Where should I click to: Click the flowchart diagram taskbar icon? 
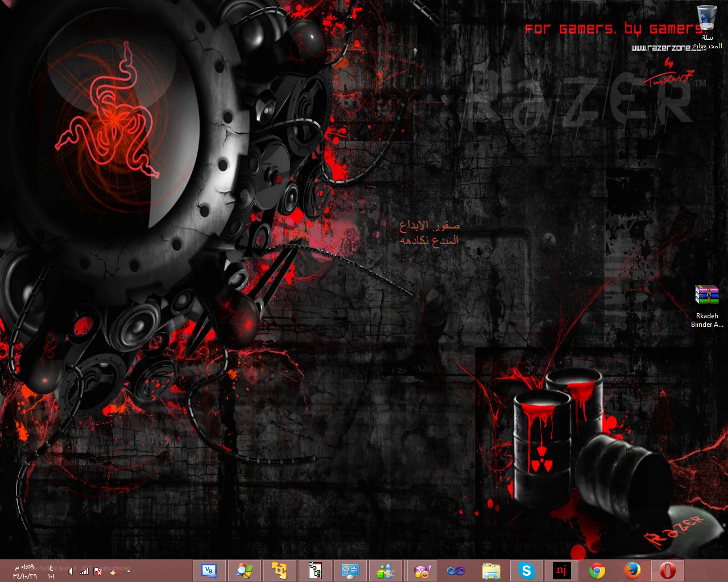[x=315, y=571]
